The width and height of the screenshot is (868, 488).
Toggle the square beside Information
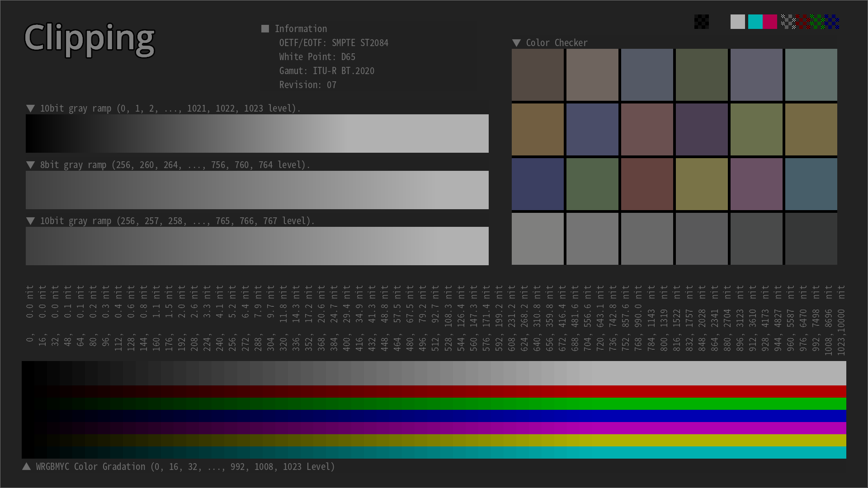pos(265,28)
